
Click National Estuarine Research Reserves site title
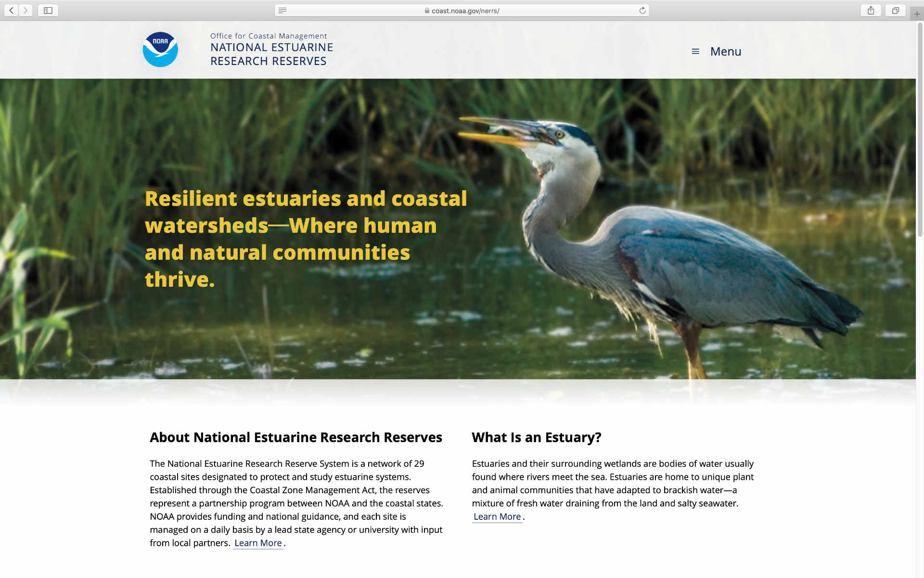click(271, 54)
